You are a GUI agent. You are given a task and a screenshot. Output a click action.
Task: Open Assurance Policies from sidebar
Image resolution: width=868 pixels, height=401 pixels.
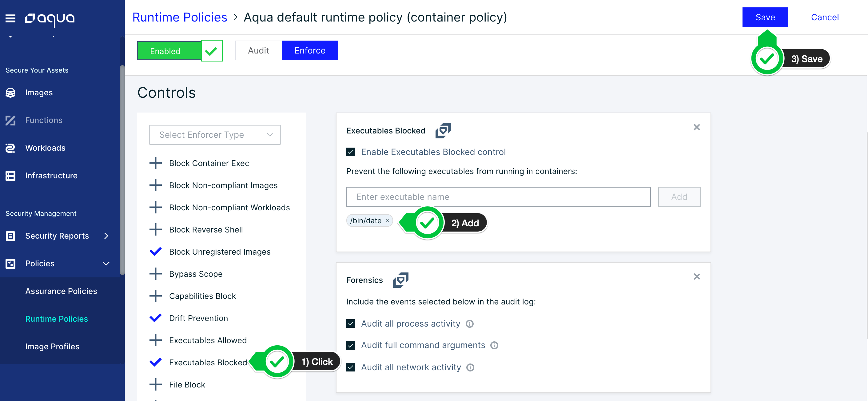coord(61,291)
